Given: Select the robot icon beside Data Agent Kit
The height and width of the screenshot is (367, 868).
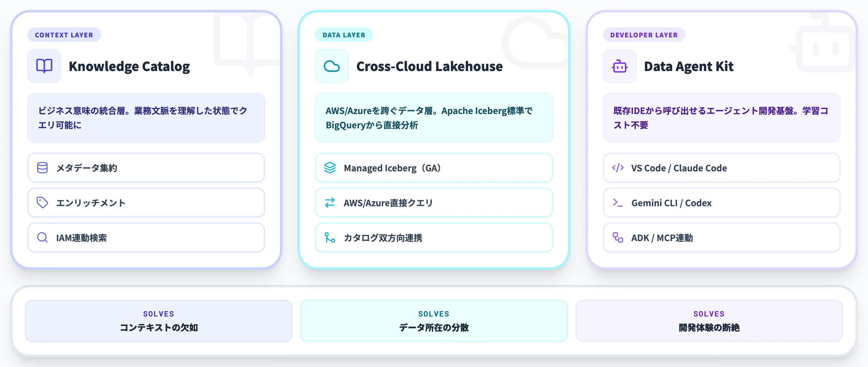Looking at the screenshot, I should point(620,66).
